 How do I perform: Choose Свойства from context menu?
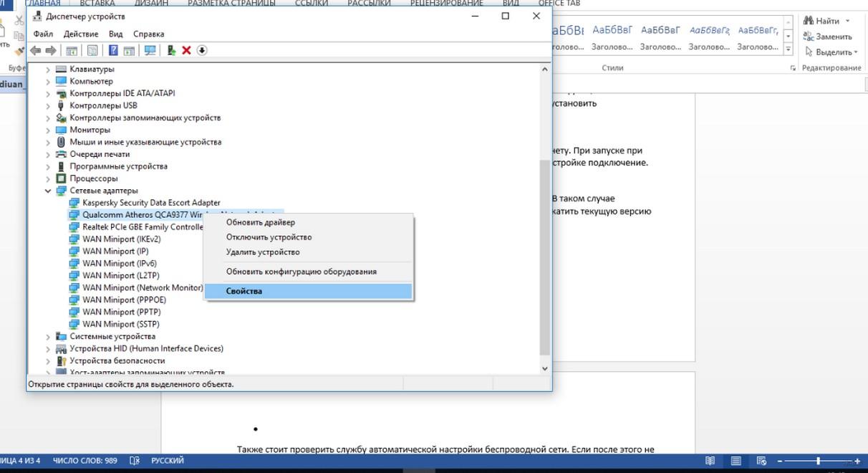click(x=309, y=292)
